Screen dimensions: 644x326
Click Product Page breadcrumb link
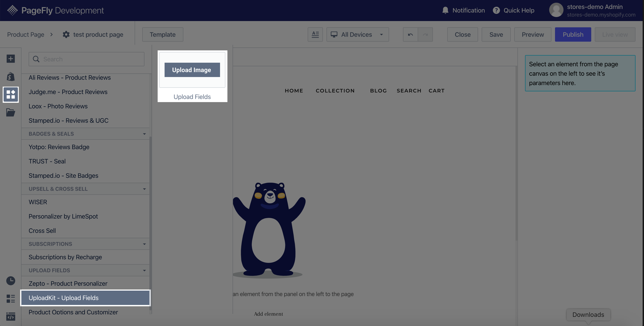25,34
